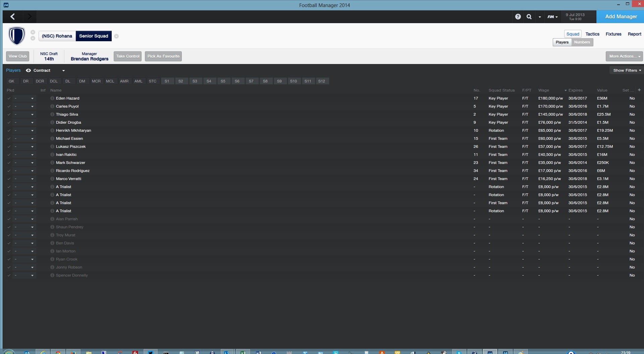Open info icon for Michael Essien
This screenshot has height=354, width=644.
point(52,138)
